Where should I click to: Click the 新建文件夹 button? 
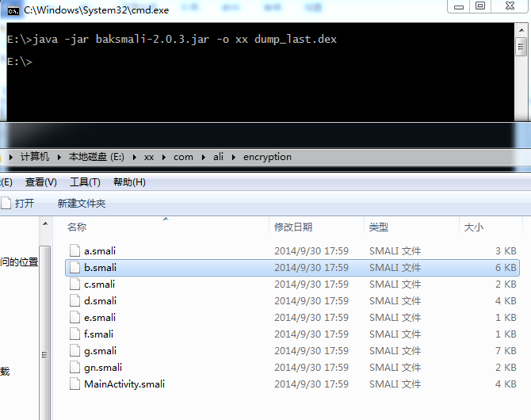tap(82, 203)
